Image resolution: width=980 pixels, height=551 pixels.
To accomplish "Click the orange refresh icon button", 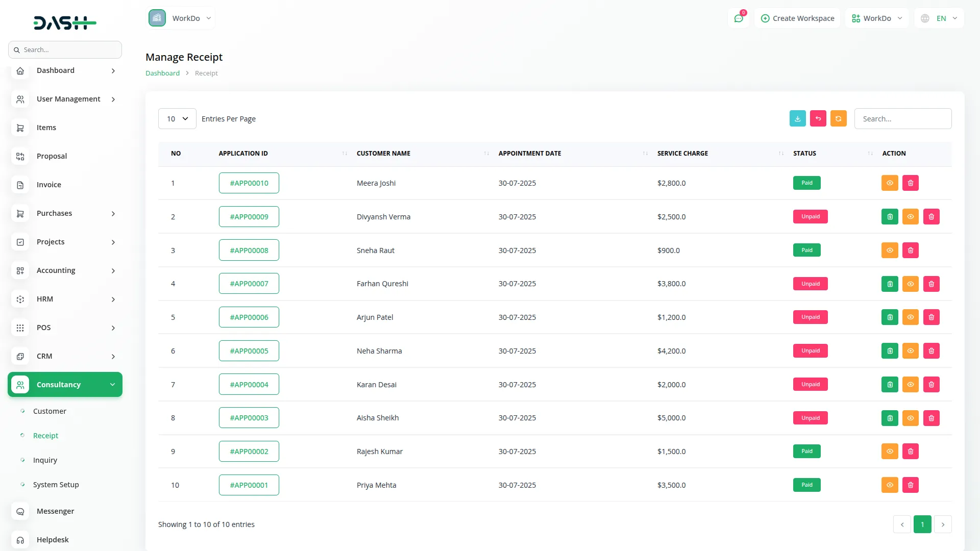I will [838, 118].
